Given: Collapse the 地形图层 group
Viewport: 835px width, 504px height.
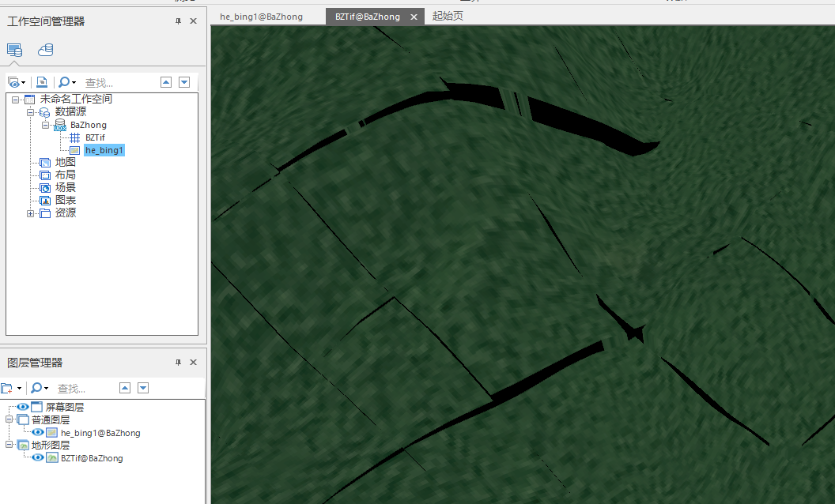Looking at the screenshot, I should tap(9, 445).
